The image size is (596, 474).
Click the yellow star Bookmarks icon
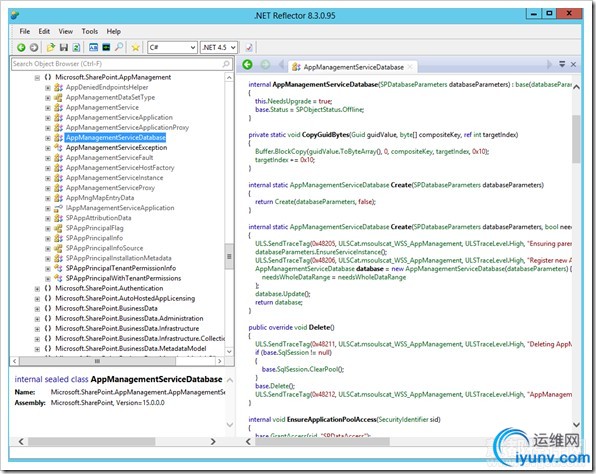pos(135,48)
